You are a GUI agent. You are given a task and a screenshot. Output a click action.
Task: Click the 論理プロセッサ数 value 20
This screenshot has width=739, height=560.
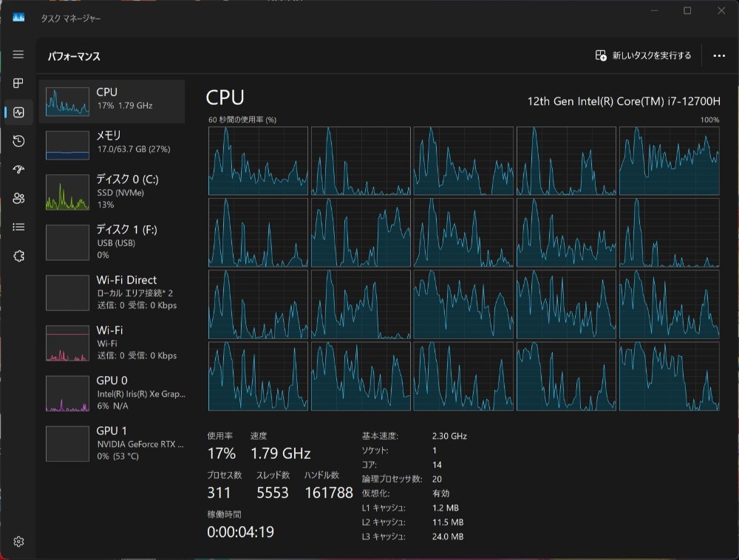437,479
